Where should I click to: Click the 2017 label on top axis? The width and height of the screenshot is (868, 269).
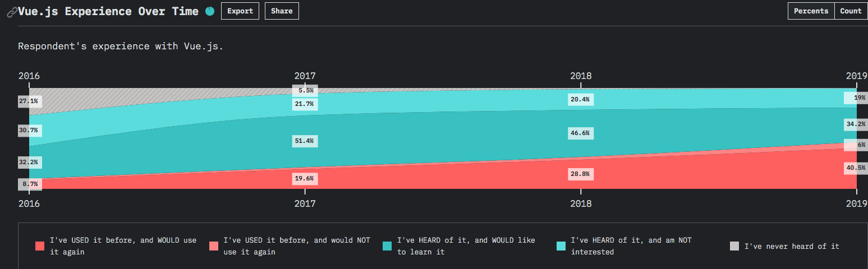305,76
